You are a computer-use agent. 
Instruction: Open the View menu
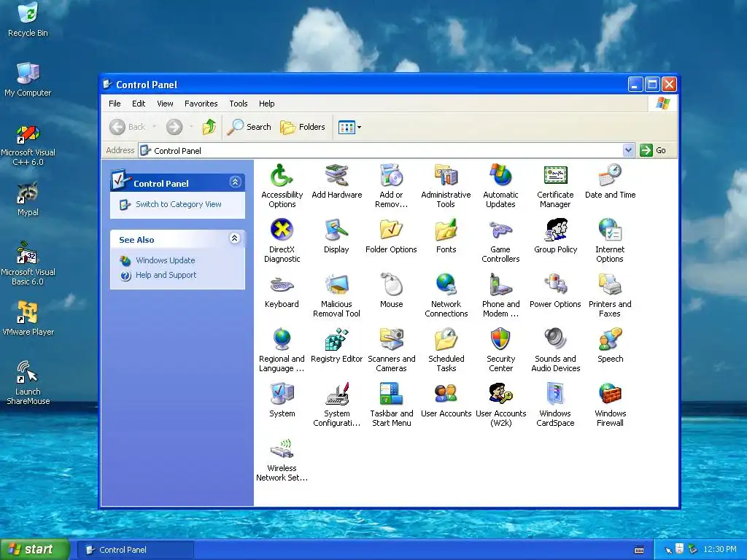[x=165, y=104]
